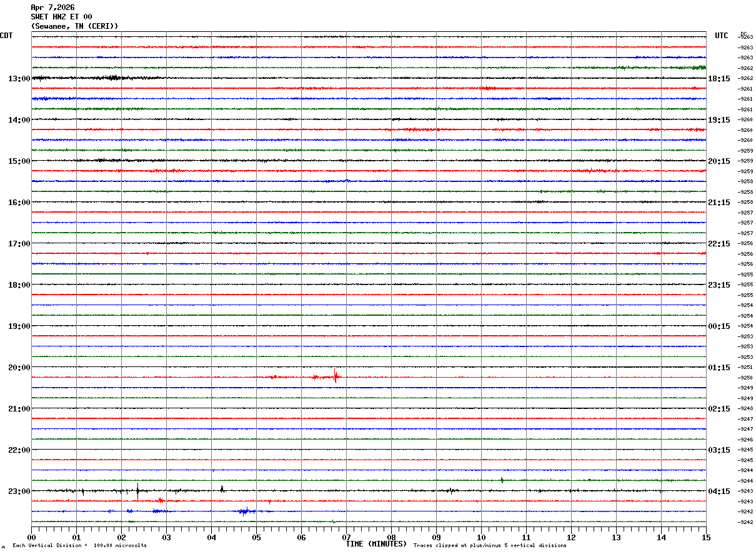Click the "Each Vertical Division = 100.00 microvolts" note
Image resolution: width=756 pixels, height=554 pixels.
coord(79,546)
